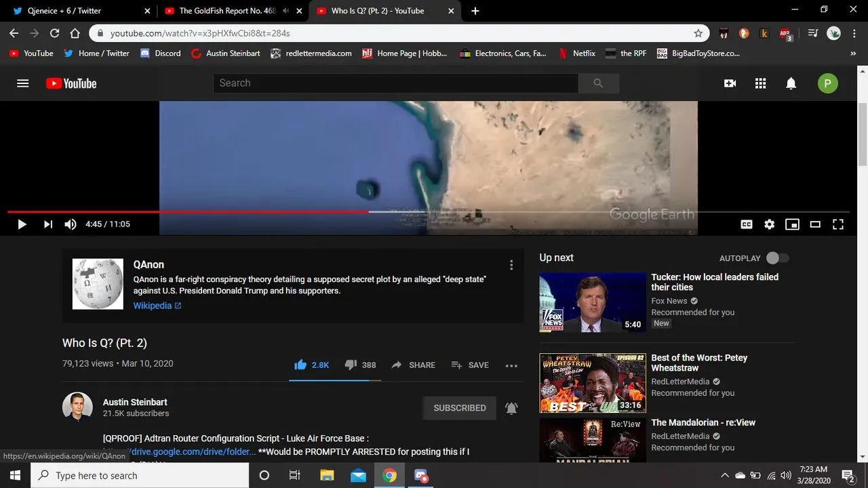Open the Wikipedia link in the info panel
Screen dimensions: 868x488
[157, 306]
